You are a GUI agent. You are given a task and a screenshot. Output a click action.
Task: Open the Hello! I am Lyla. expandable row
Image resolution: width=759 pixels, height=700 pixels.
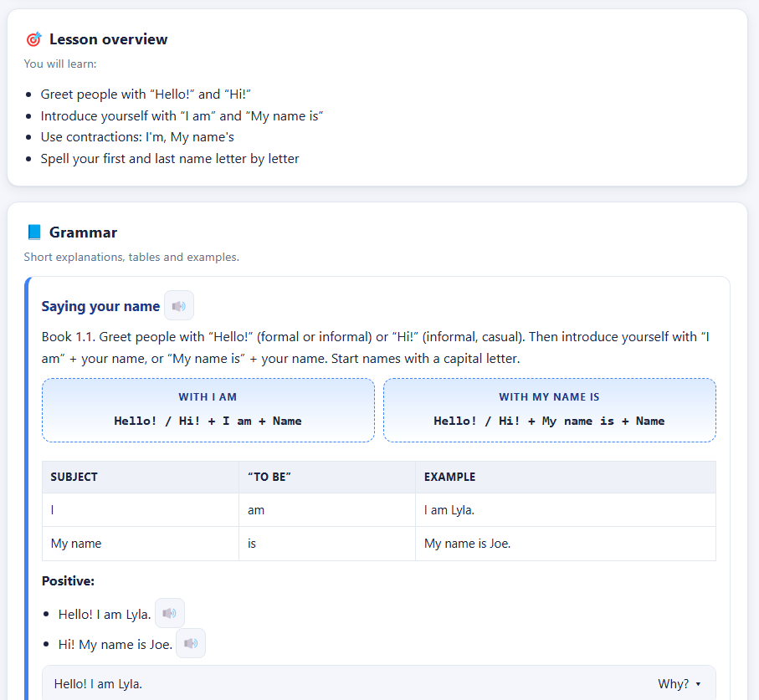click(378, 683)
